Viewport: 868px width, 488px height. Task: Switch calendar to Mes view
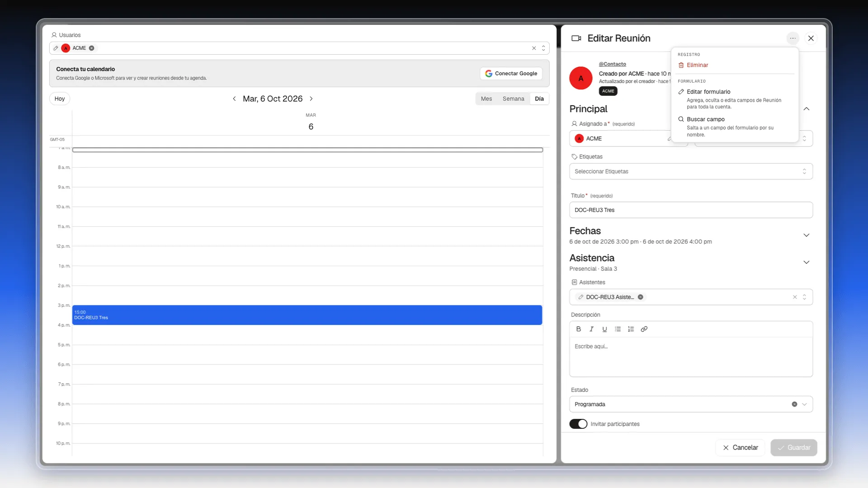tap(486, 99)
